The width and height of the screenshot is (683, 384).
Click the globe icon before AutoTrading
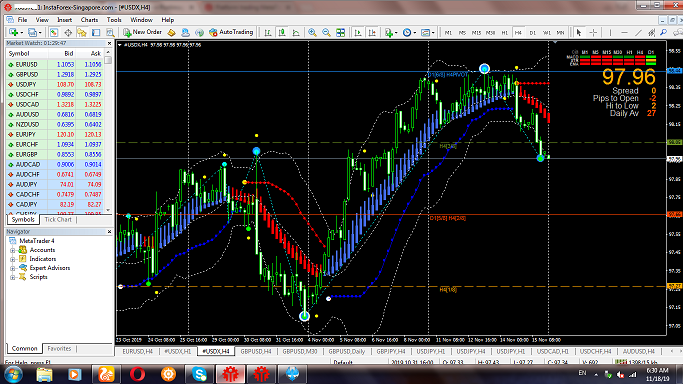(199, 33)
